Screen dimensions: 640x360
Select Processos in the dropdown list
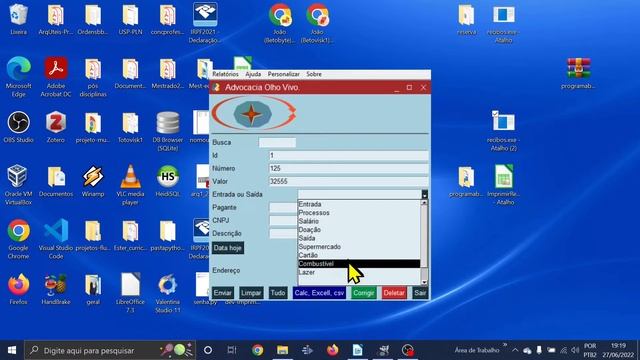359,213
